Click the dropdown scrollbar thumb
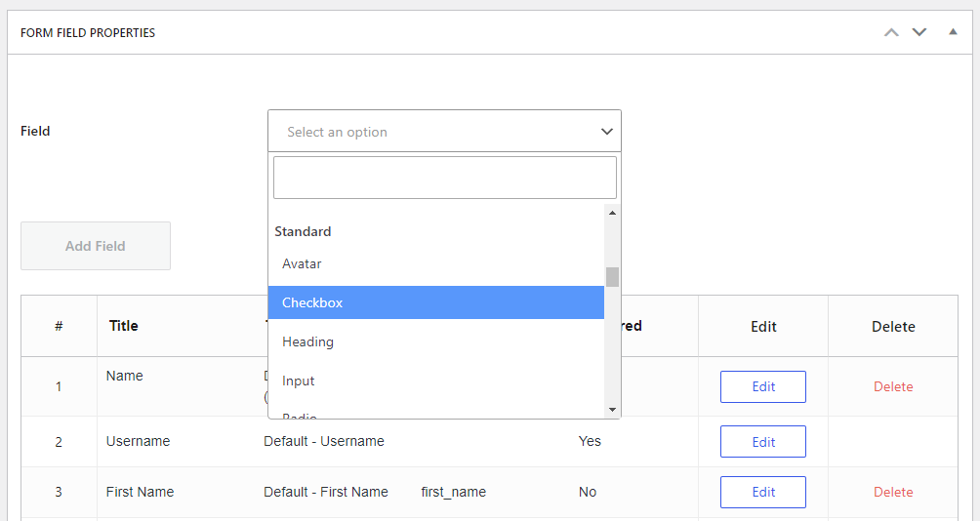 612,276
